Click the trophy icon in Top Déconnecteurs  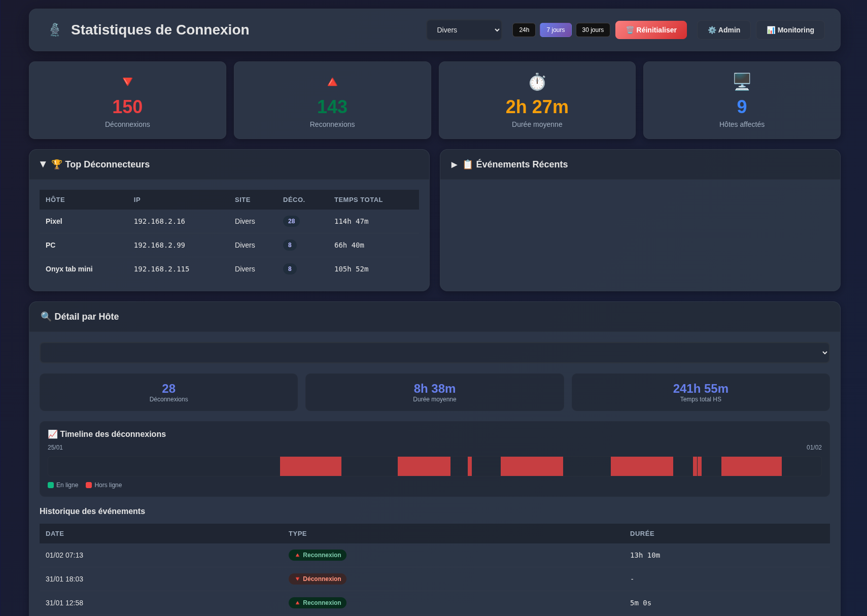(x=57, y=164)
